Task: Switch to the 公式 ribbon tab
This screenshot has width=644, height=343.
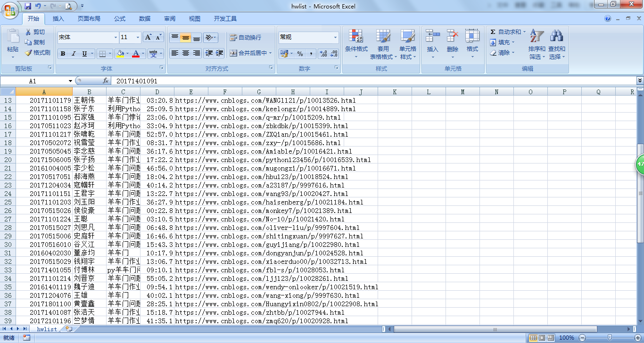Action: (120, 19)
